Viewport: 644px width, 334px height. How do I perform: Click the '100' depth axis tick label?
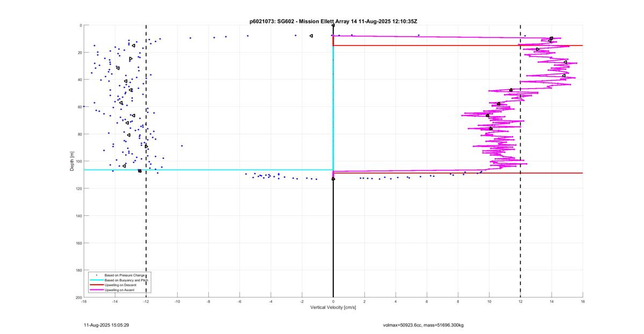pyautogui.click(x=78, y=161)
